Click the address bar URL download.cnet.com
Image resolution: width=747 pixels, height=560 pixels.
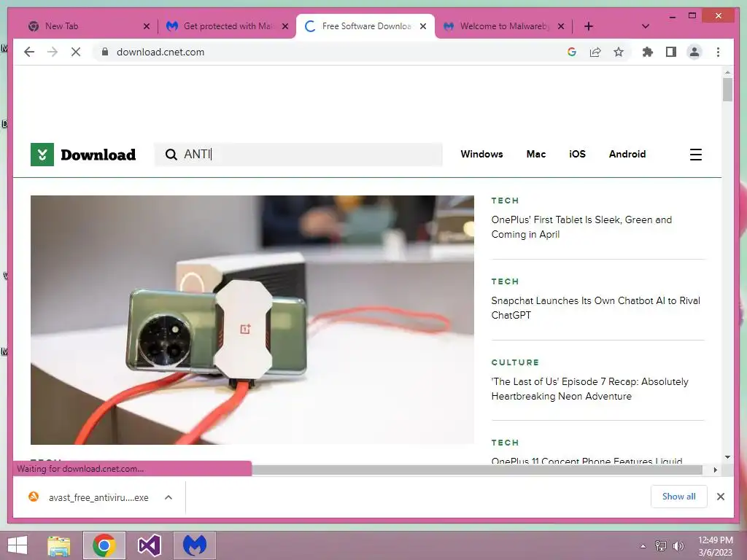pyautogui.click(x=160, y=52)
